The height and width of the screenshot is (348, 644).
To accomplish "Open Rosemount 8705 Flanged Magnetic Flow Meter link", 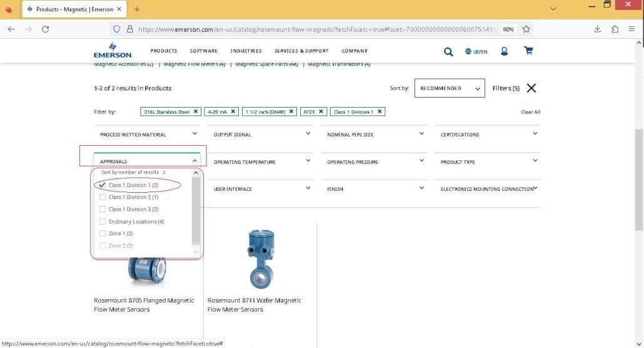I will [x=144, y=305].
